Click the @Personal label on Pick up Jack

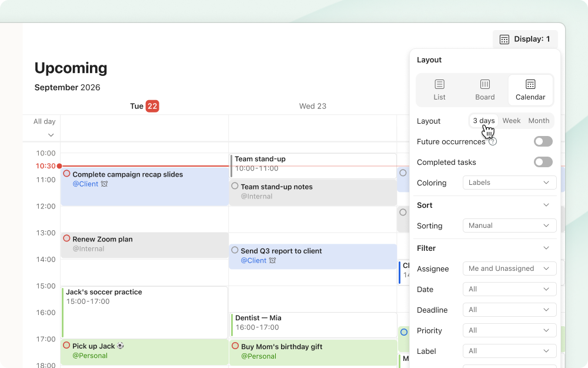point(90,356)
